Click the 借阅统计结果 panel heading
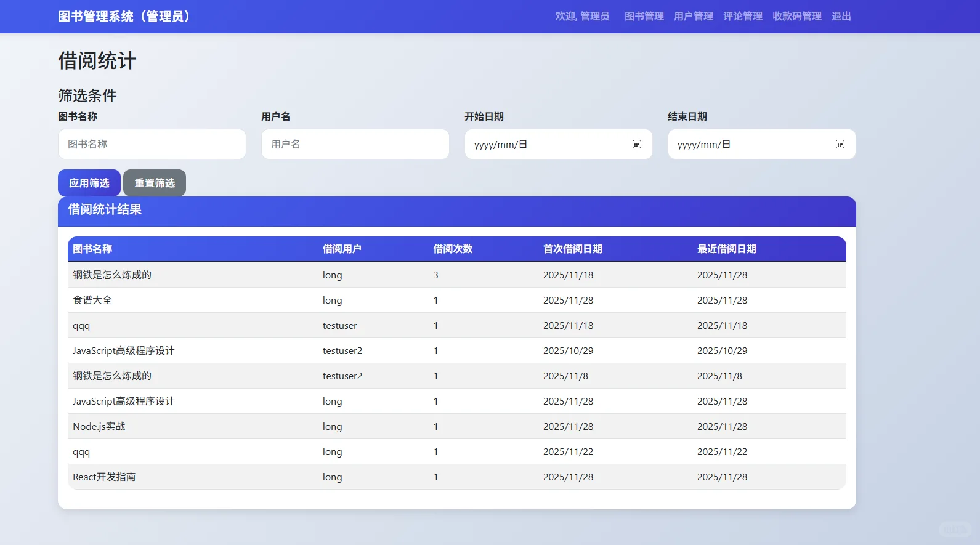The width and height of the screenshot is (980, 545). 105,209
